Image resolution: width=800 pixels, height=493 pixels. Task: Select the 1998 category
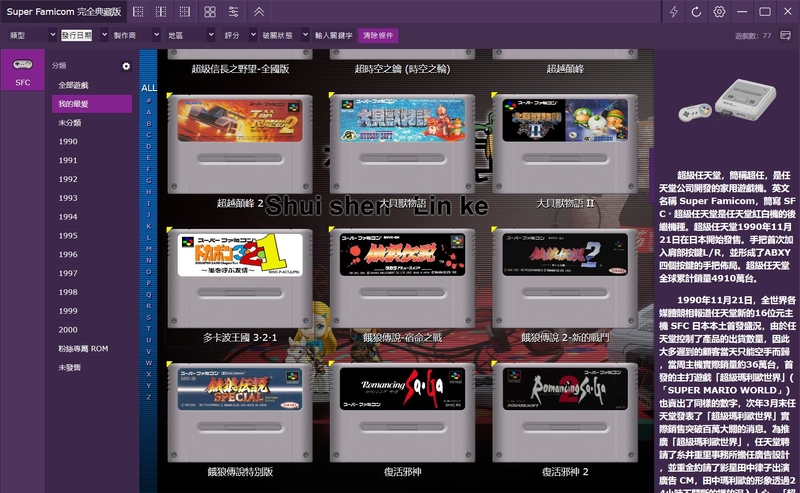pyautogui.click(x=92, y=292)
